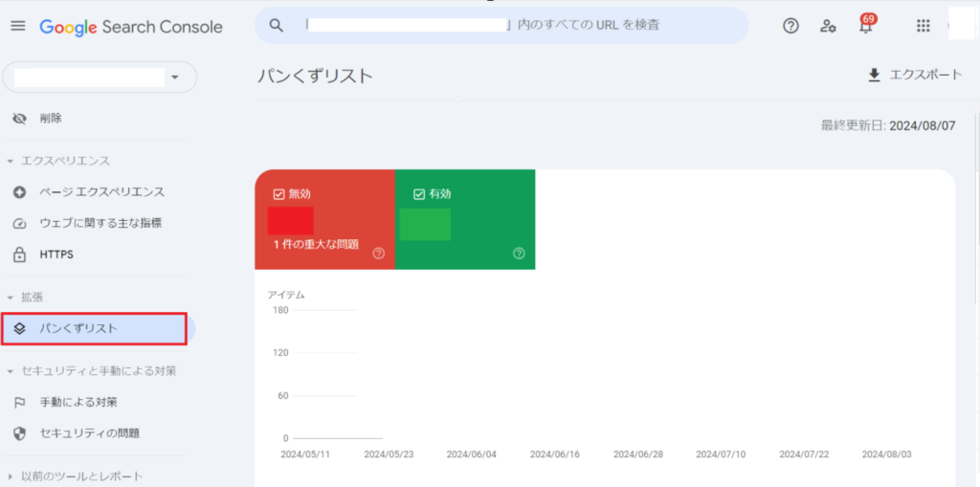Viewport: 980px width, 487px height.
Task: Click the 2024/05/11 date label
Action: point(305,454)
